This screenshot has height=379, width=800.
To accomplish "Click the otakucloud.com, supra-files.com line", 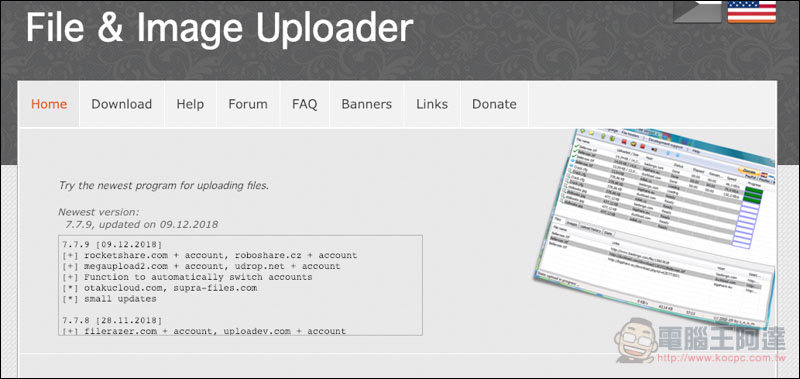I will coord(160,288).
